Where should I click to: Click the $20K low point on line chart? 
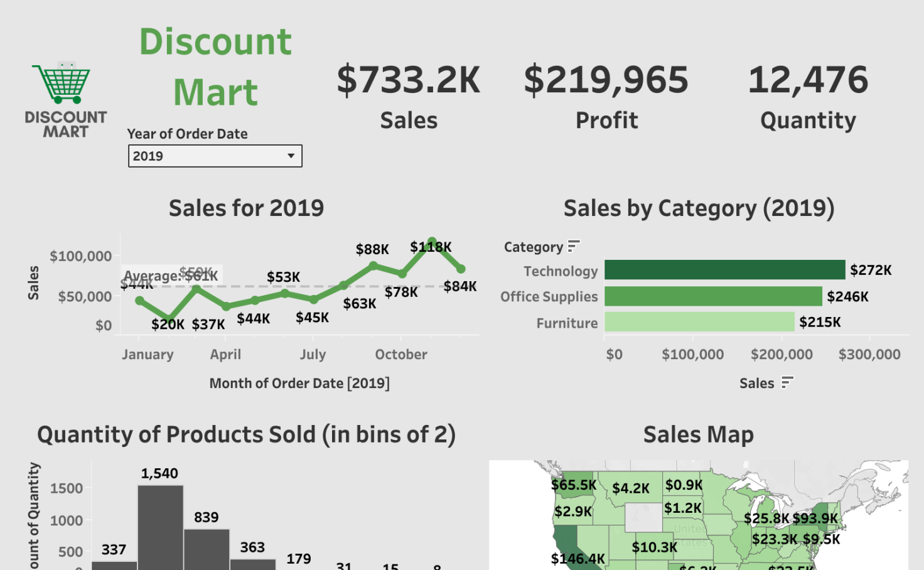click(x=168, y=320)
